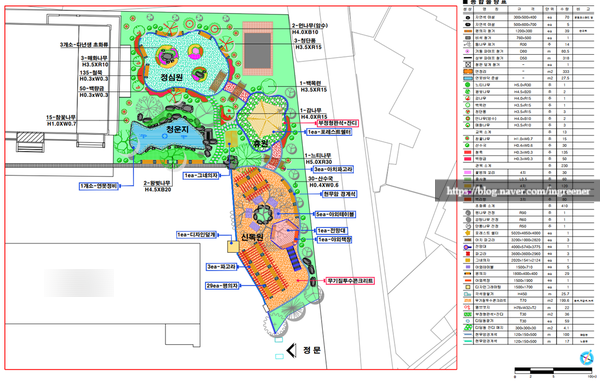Click the '3ea-아치파고라' callout box

tap(333, 169)
